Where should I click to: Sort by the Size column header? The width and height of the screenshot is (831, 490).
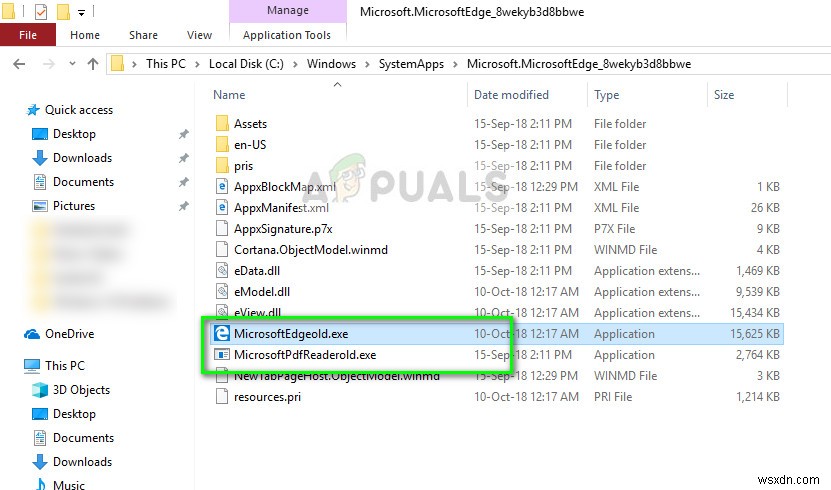[723, 95]
